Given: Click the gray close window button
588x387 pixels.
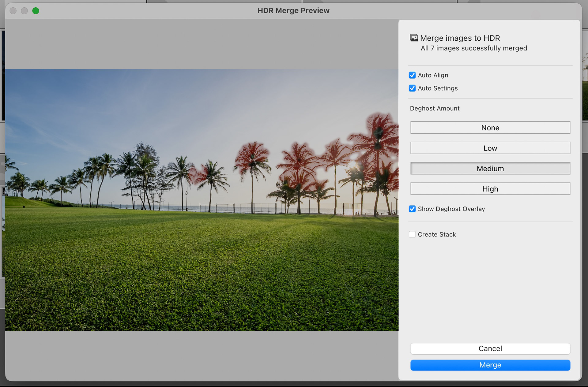Looking at the screenshot, I should pos(13,11).
